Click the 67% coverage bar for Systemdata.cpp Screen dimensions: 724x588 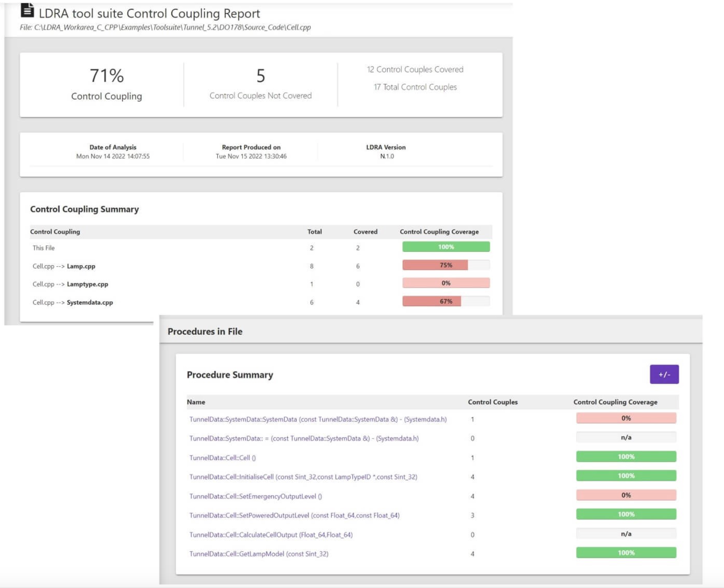(x=446, y=301)
